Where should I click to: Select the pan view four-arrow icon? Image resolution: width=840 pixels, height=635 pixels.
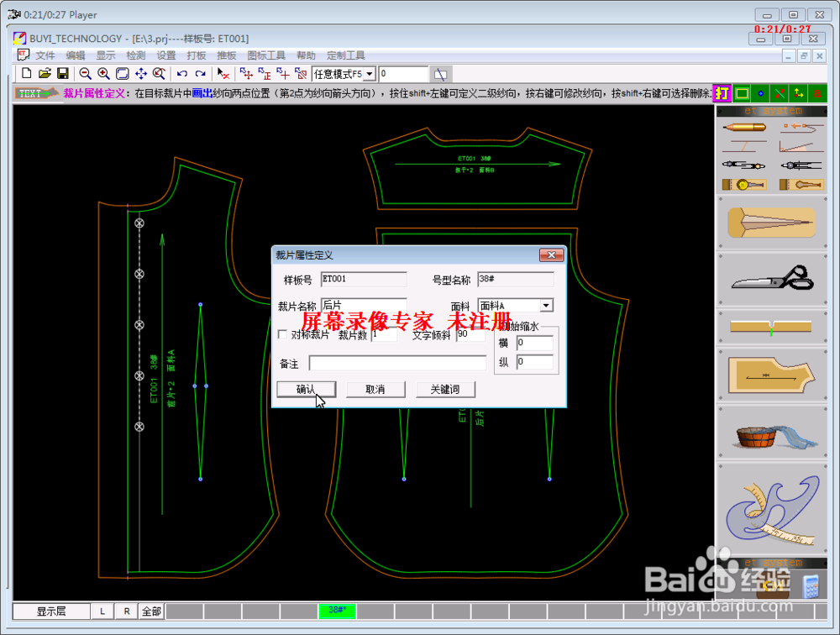[141, 73]
